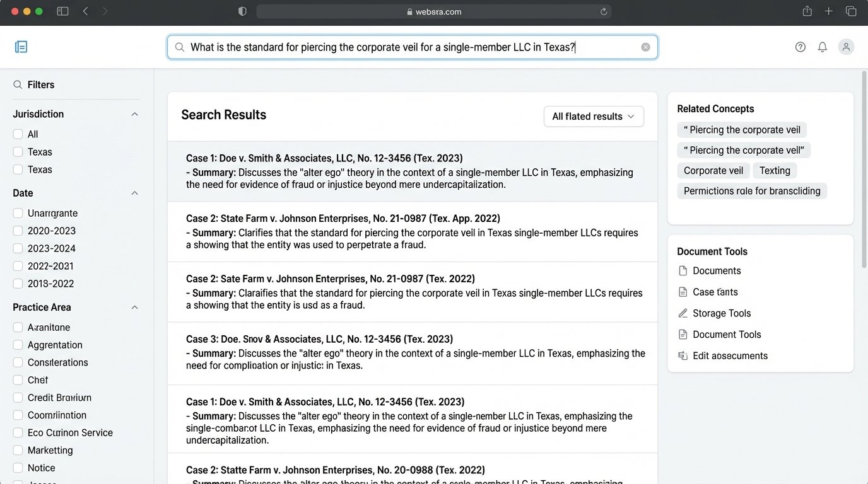This screenshot has width=868, height=484.
Task: Reload the page using the address bar icon
Action: [x=604, y=11]
